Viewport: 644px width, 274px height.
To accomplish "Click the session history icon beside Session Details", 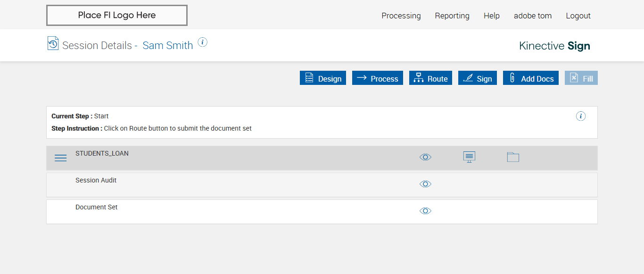I will [53, 43].
